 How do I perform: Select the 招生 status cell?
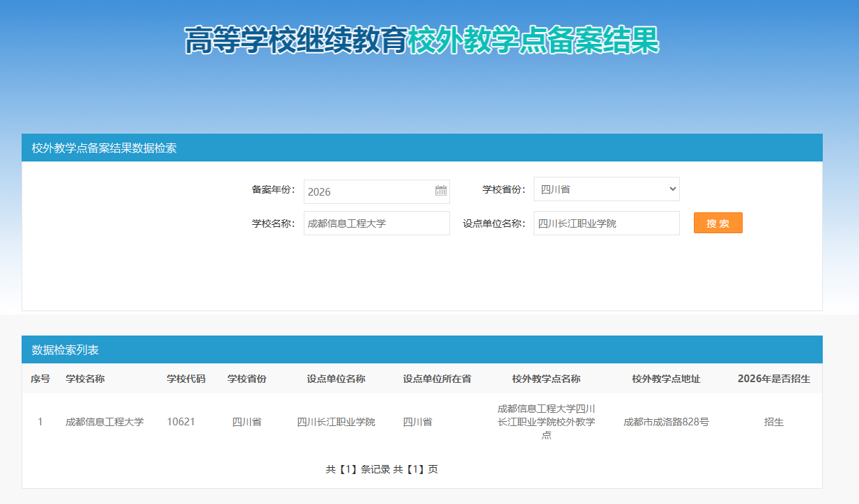pos(773,422)
